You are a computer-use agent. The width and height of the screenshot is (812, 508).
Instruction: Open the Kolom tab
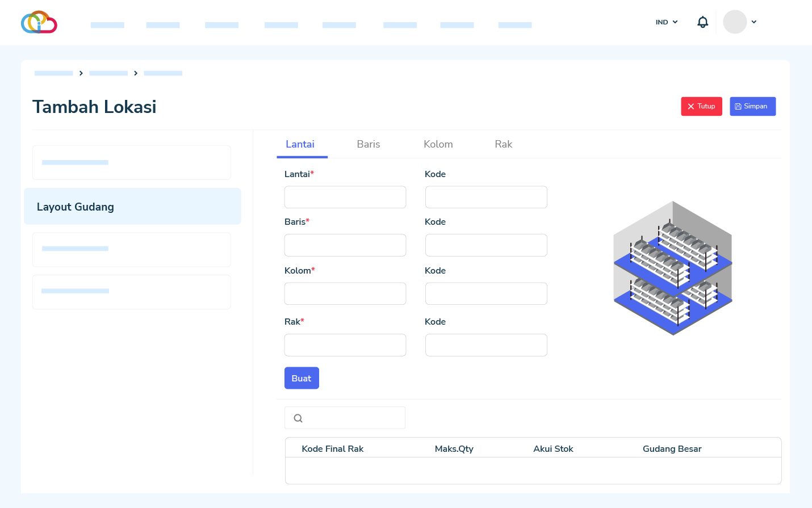[x=438, y=144]
